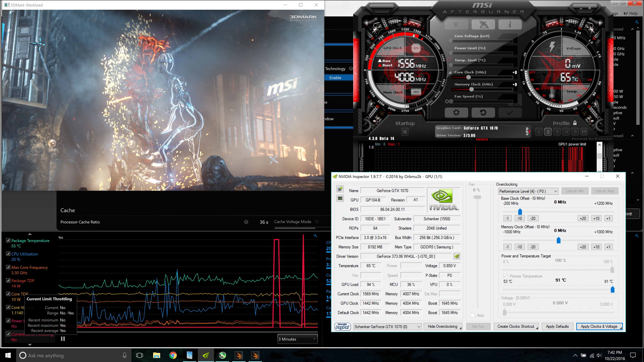Expand Create Clocks Shortcut menu arrow
Screen dimensions: 644x362
[537, 328]
